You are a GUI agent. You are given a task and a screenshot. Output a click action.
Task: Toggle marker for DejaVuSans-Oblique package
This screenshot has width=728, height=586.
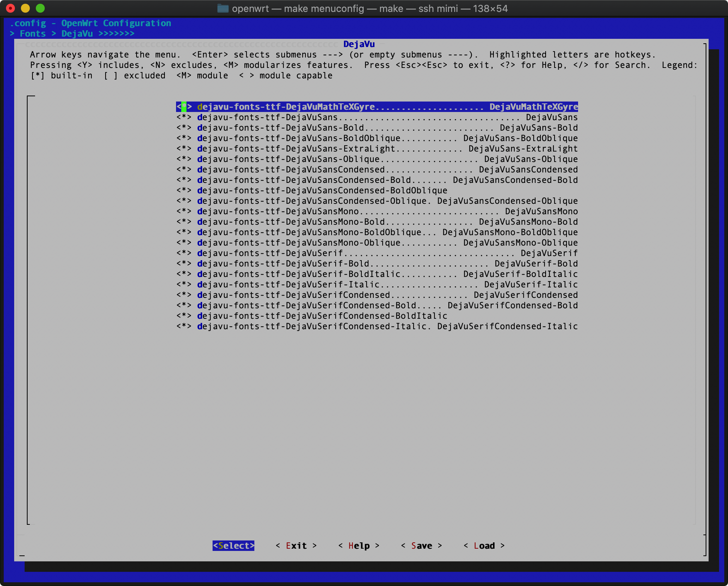click(x=184, y=159)
